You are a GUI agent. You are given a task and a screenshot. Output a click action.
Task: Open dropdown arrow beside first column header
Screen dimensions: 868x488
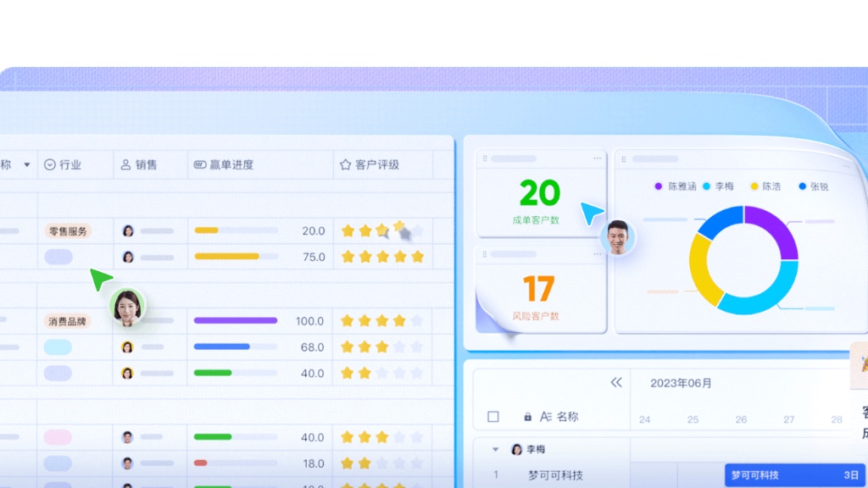pos(26,164)
